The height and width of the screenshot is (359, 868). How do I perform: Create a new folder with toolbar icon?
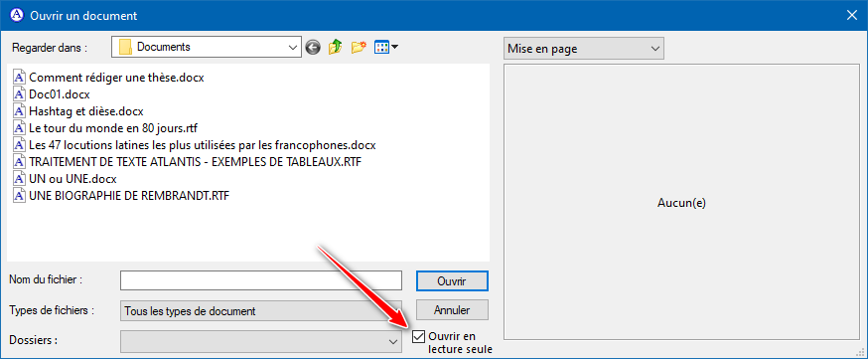click(359, 48)
